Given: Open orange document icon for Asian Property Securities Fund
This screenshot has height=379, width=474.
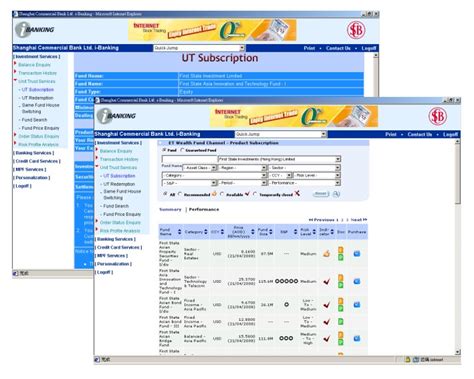Looking at the screenshot, I should pyautogui.click(x=341, y=250).
